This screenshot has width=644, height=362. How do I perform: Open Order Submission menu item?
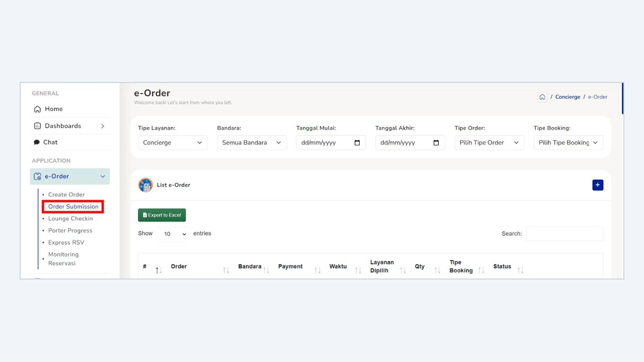click(73, 207)
